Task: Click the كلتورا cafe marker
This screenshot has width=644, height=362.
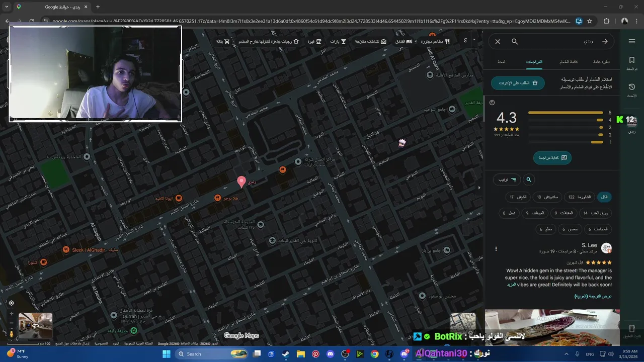Action: click(44, 262)
